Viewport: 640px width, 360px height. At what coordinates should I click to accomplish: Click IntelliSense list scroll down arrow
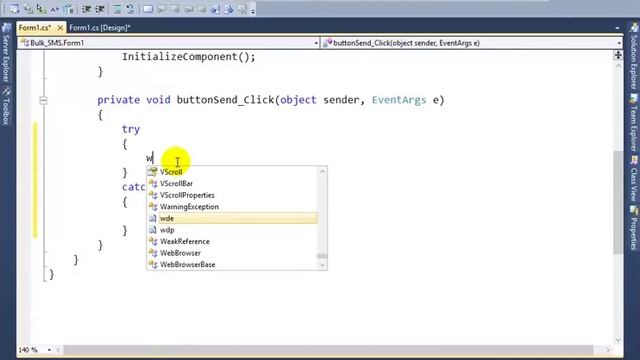pyautogui.click(x=322, y=265)
